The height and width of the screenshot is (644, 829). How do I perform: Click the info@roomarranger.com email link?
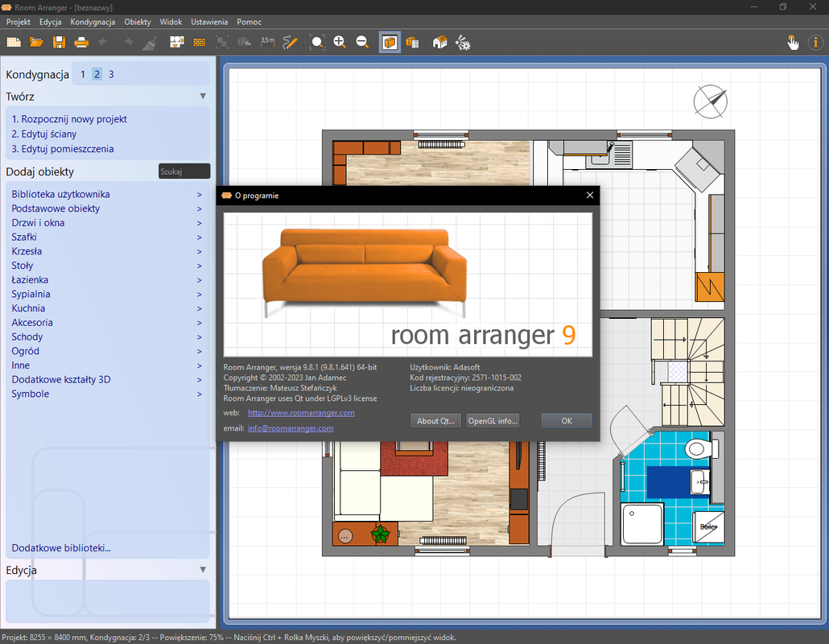[291, 428]
